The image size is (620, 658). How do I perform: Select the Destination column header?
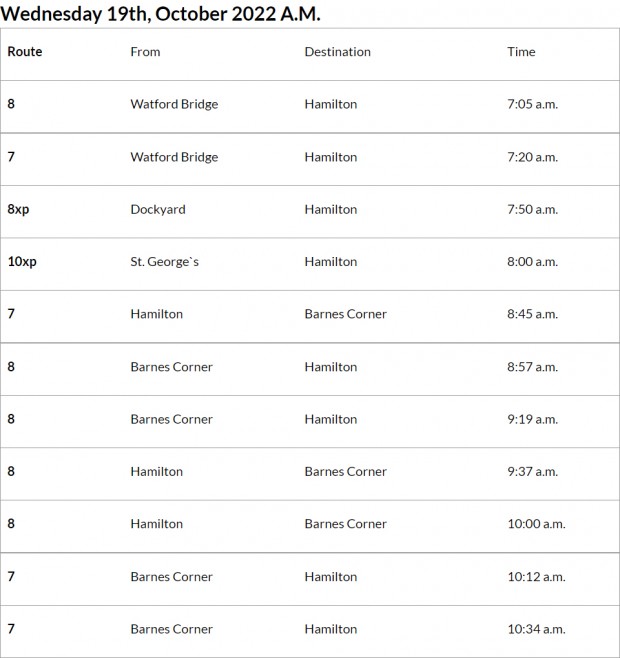[337, 52]
